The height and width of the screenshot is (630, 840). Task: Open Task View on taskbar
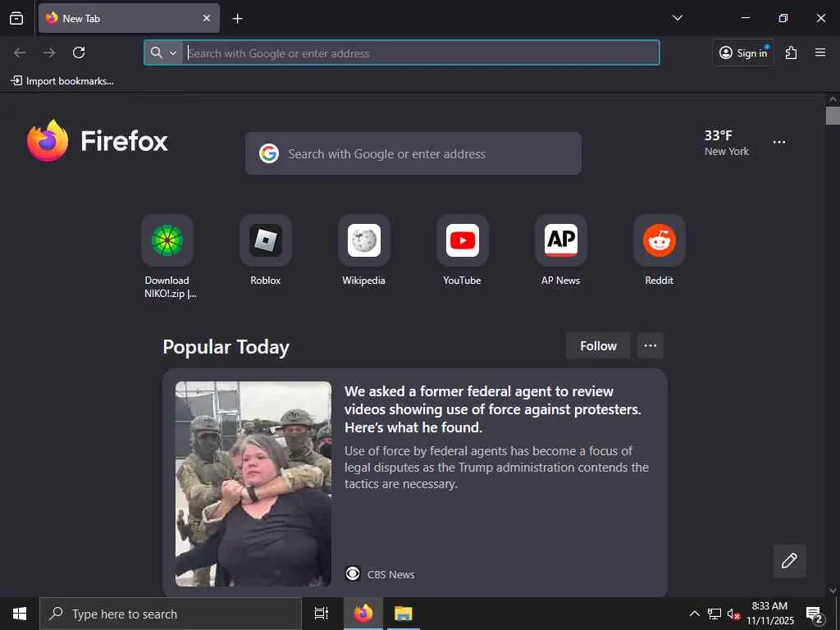point(321,614)
